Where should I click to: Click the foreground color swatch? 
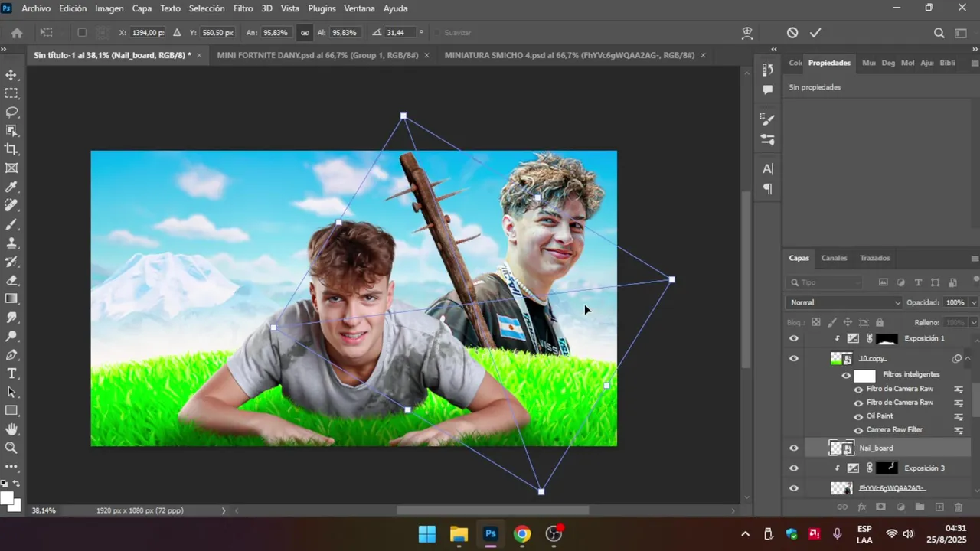click(x=7, y=499)
